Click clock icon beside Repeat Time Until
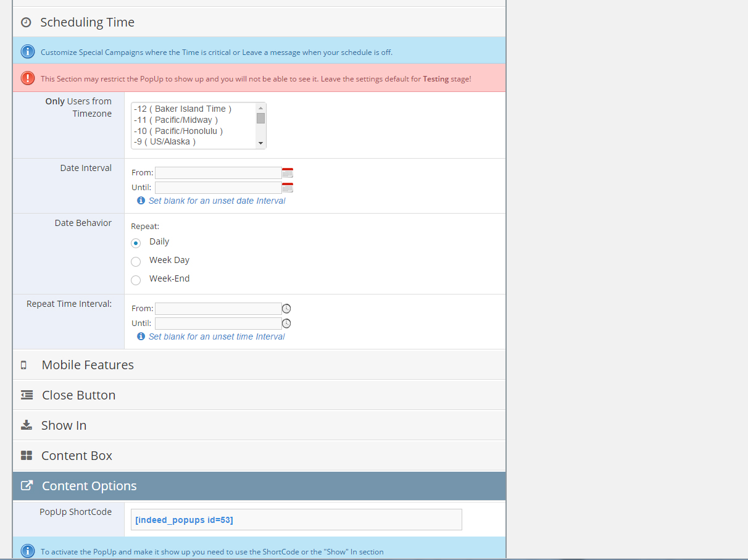Screen dimensions: 748x560 286,324
